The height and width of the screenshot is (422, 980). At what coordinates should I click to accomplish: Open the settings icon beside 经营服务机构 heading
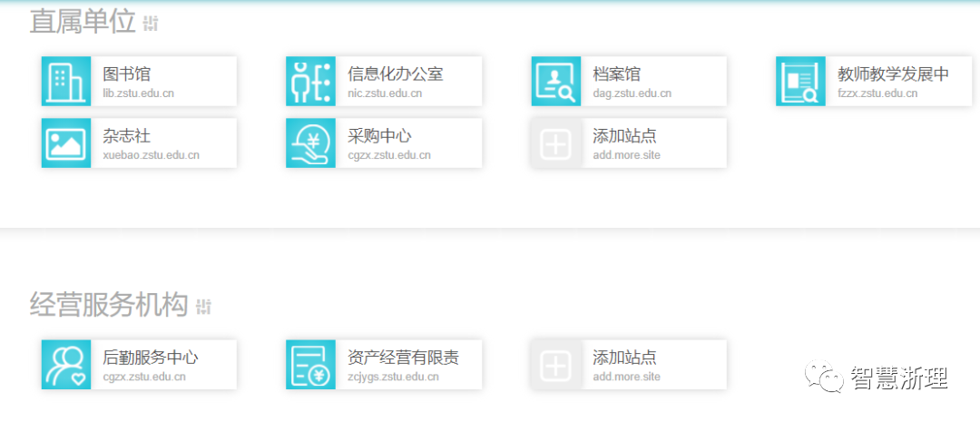coord(203,307)
